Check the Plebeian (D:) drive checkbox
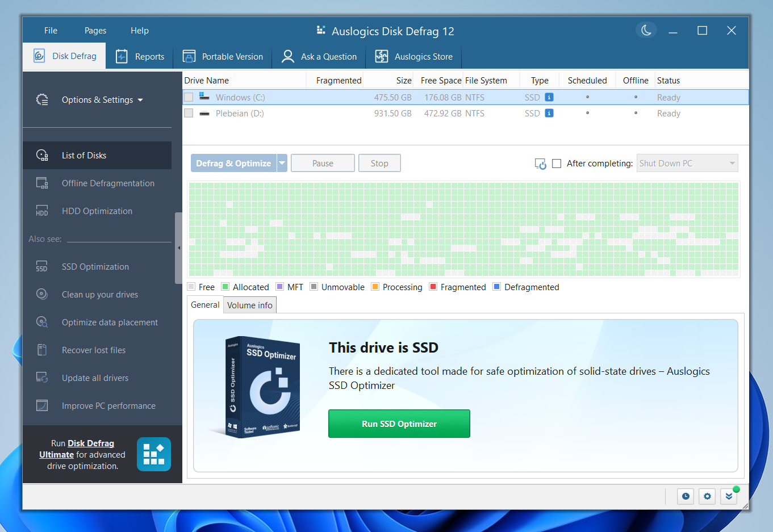This screenshot has width=773, height=532. (x=189, y=113)
